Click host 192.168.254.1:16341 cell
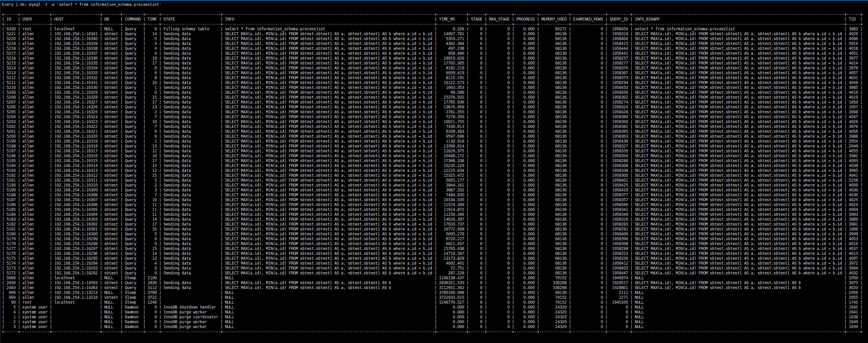Screen dimensions: 868x343 76,34
